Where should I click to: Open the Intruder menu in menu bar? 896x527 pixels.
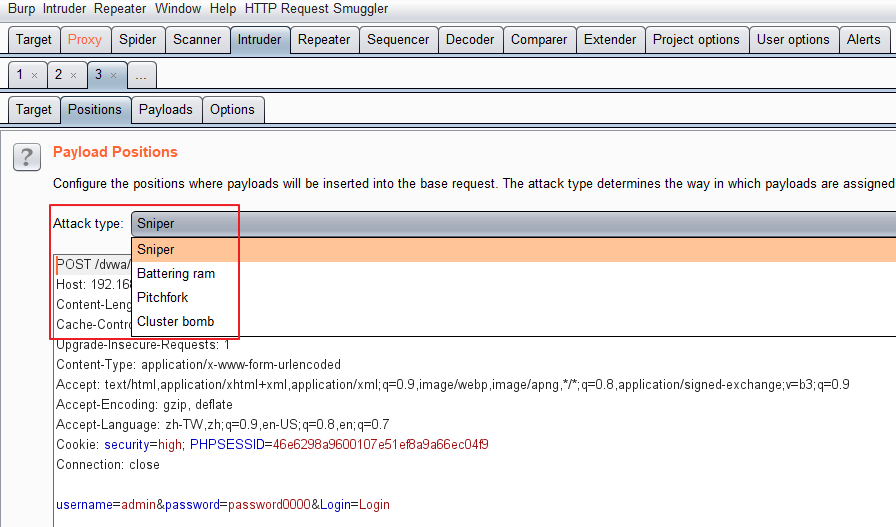click(x=64, y=9)
